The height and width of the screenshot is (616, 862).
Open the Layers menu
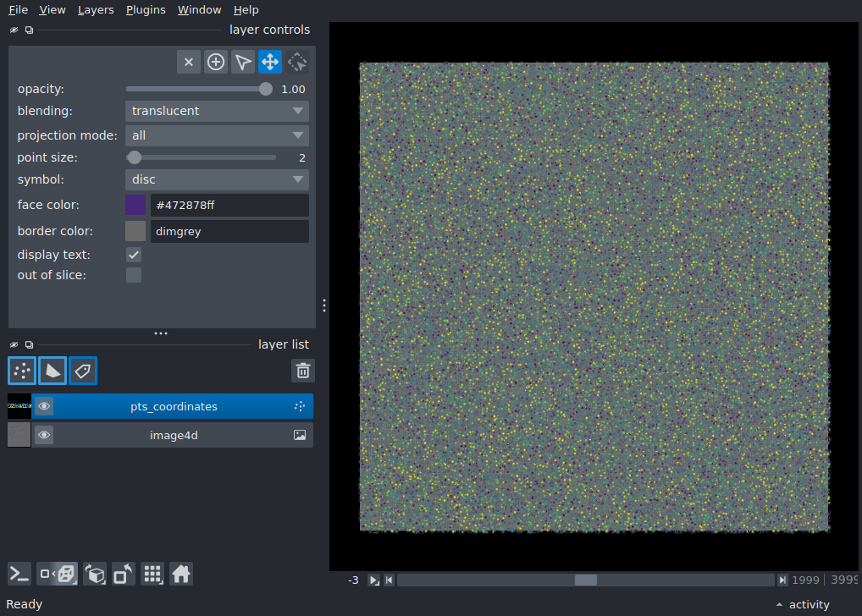click(x=96, y=10)
